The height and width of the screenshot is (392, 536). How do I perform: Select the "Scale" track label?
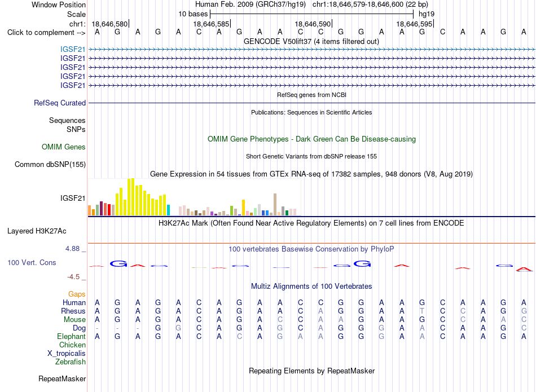point(76,14)
